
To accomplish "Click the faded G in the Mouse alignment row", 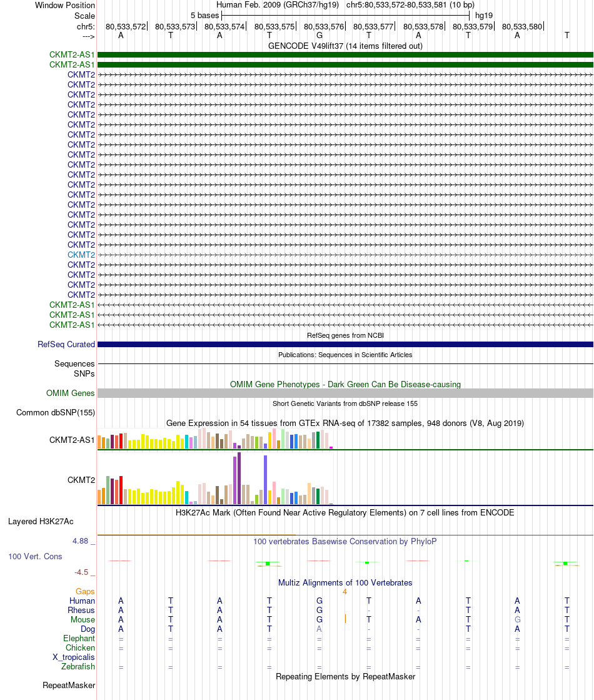I will pos(517,620).
